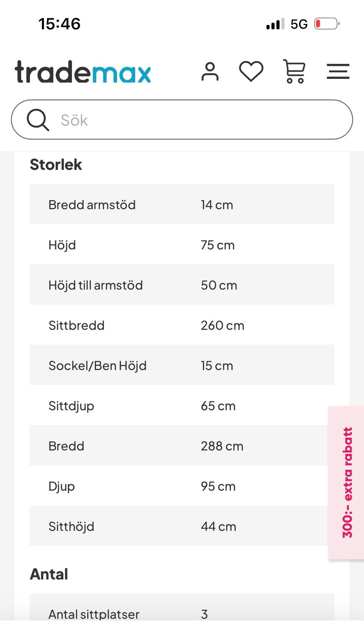Open the favorites heart icon

pos(251,71)
